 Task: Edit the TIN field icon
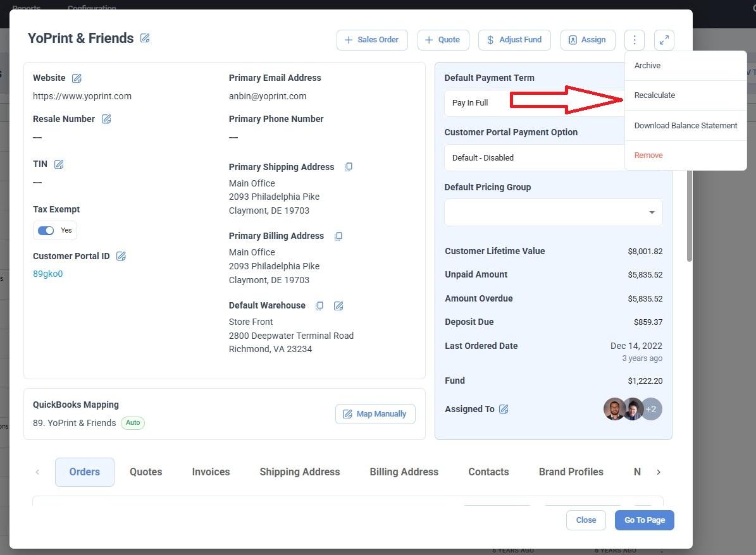[x=59, y=164]
